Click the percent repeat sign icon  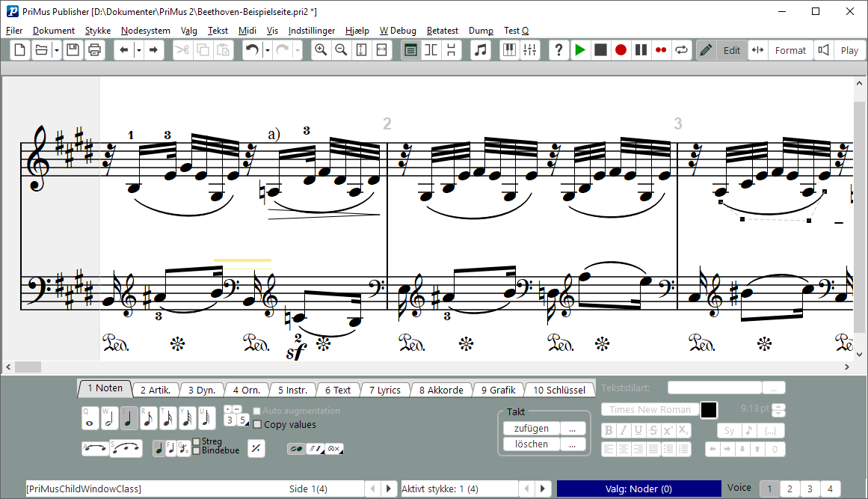coord(256,448)
